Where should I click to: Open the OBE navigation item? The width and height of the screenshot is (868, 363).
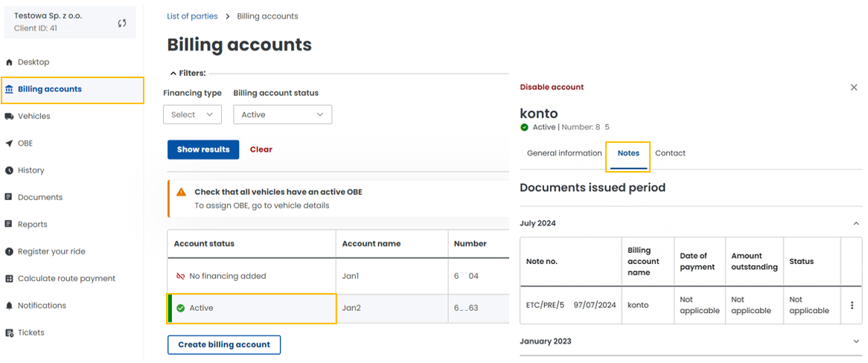tap(25, 144)
